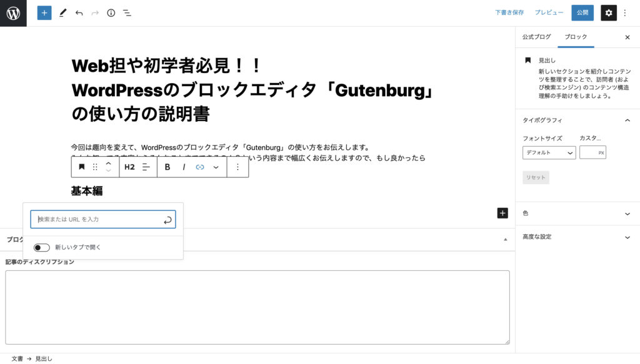The image size is (640, 364).
Task: Collapse the meta box panel triangle
Action: pyautogui.click(x=505, y=240)
